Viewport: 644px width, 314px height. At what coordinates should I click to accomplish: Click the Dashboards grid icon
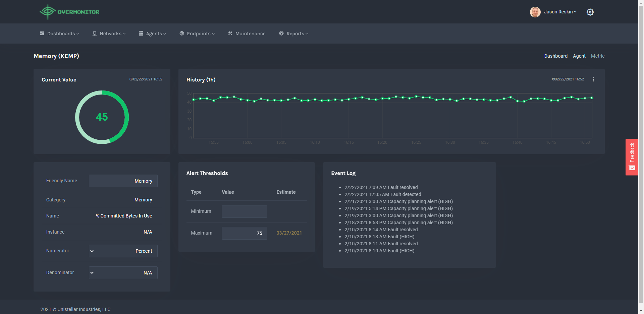[x=42, y=33]
